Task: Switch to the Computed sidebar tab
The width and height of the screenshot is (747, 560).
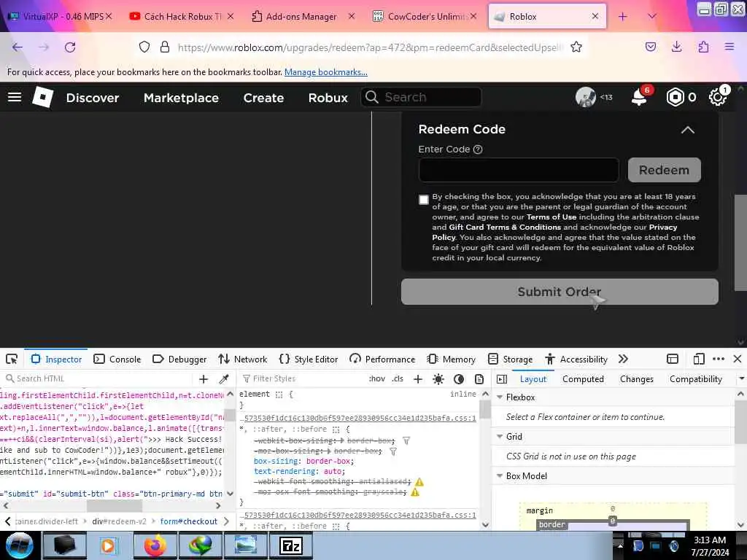Action: coord(583,379)
